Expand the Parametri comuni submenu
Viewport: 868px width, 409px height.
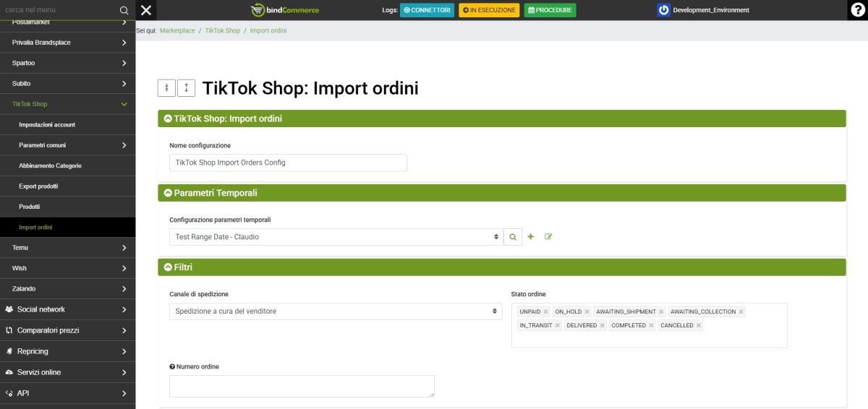point(67,145)
